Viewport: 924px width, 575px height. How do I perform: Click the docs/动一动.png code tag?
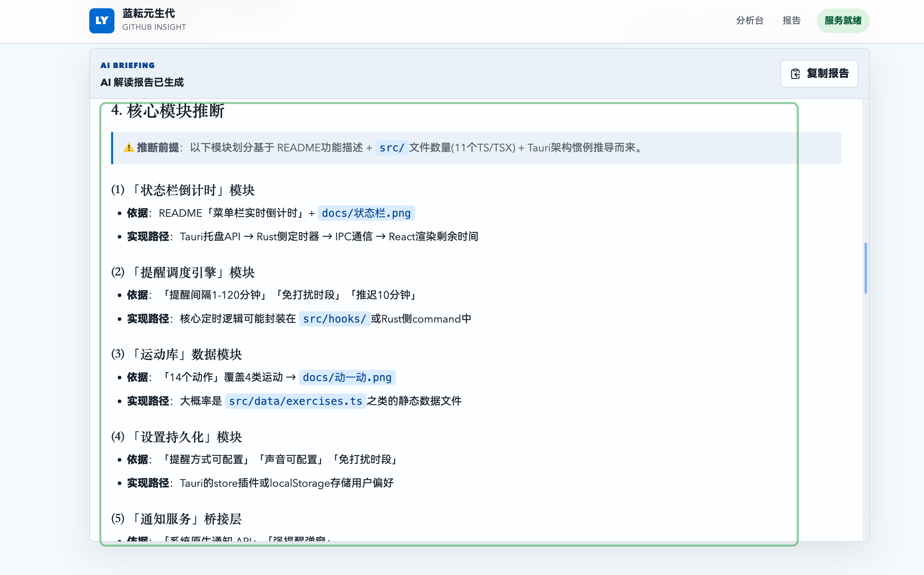(347, 377)
